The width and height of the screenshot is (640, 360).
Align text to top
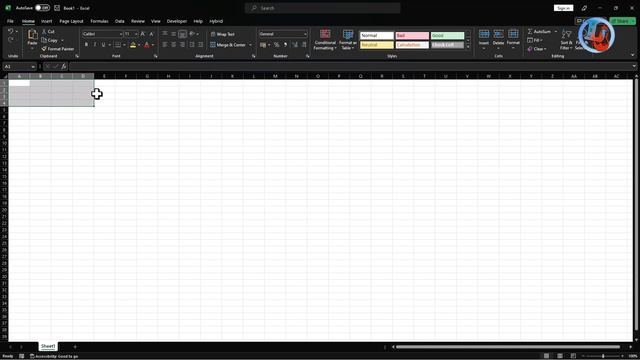165,34
